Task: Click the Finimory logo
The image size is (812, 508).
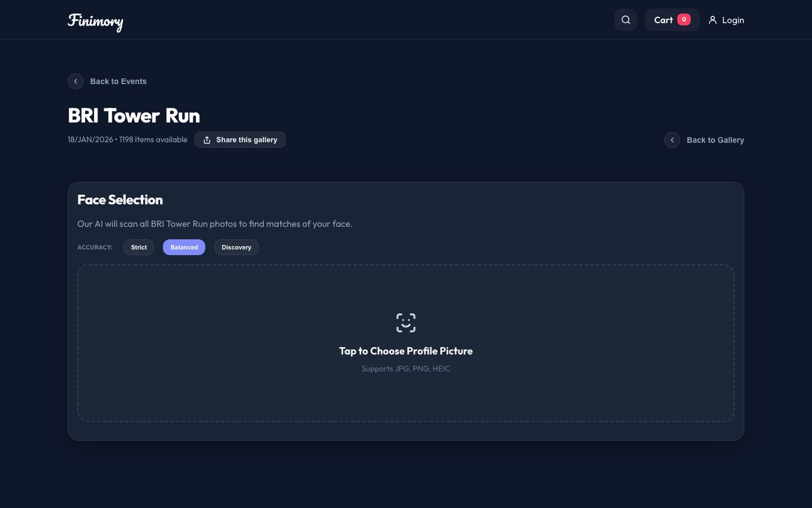Action: click(95, 21)
